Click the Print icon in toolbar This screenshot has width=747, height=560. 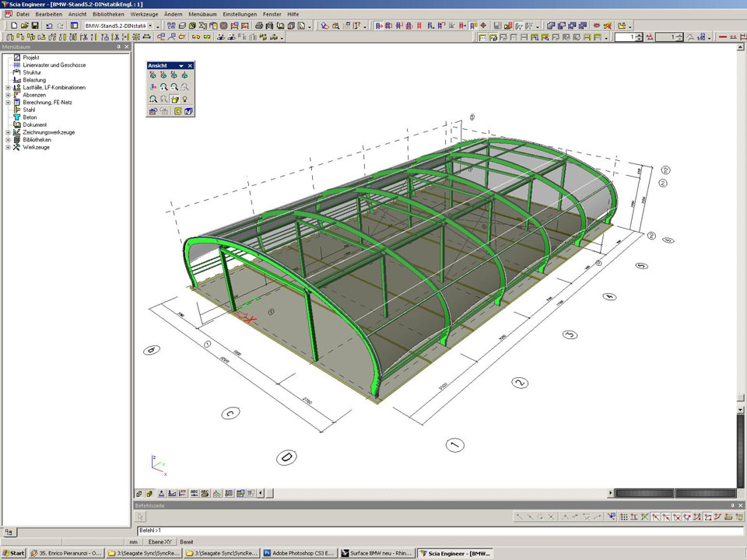click(259, 26)
